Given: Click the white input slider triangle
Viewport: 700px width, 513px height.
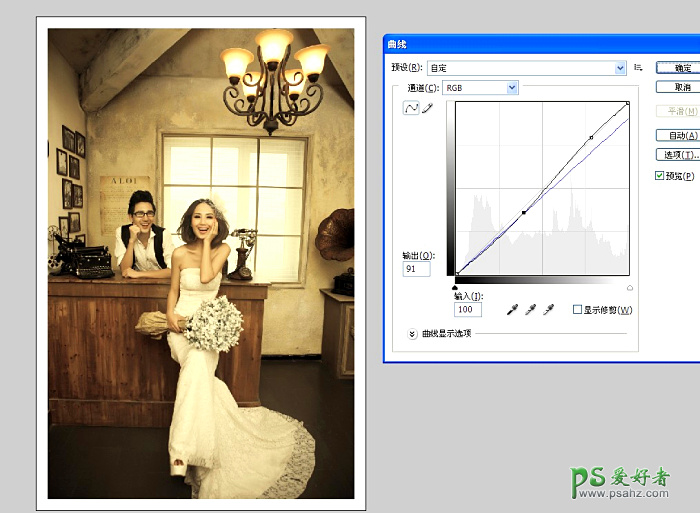Looking at the screenshot, I should coord(629,287).
